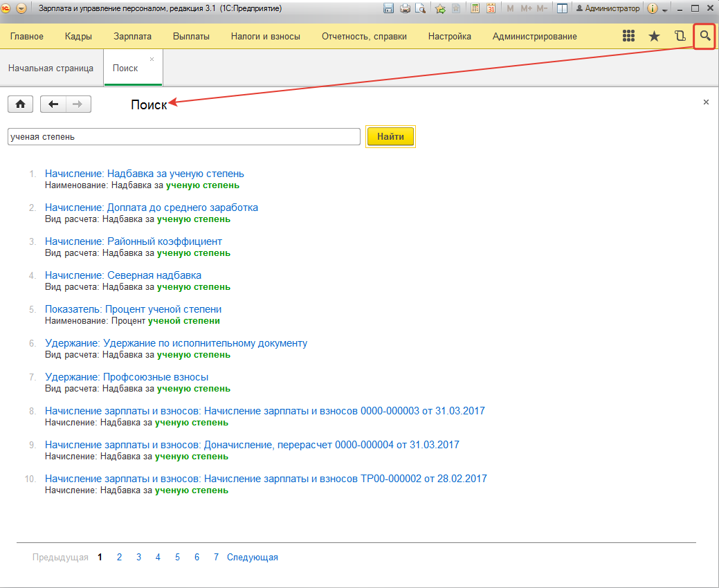Open result Показатель: Процент ученой степени
Viewport: 719px width, 588px height.
tap(133, 309)
